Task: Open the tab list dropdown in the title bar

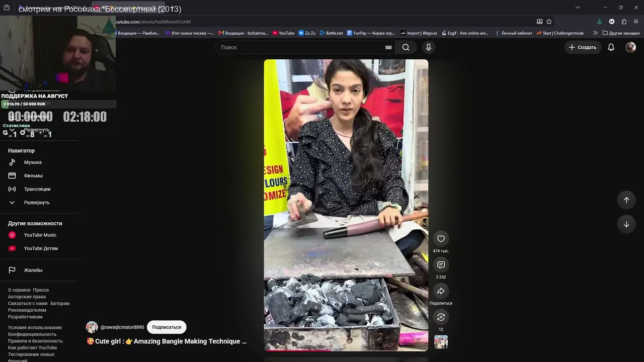Action: (x=578, y=8)
